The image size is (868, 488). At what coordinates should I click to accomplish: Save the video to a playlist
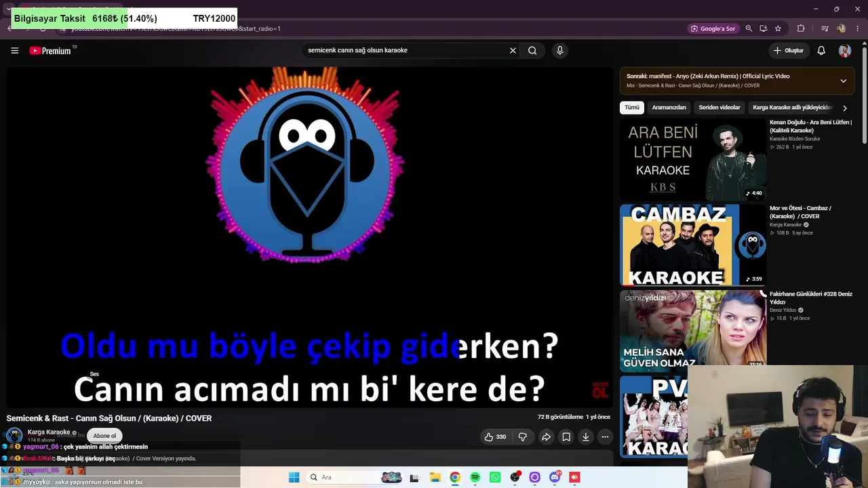pos(566,437)
